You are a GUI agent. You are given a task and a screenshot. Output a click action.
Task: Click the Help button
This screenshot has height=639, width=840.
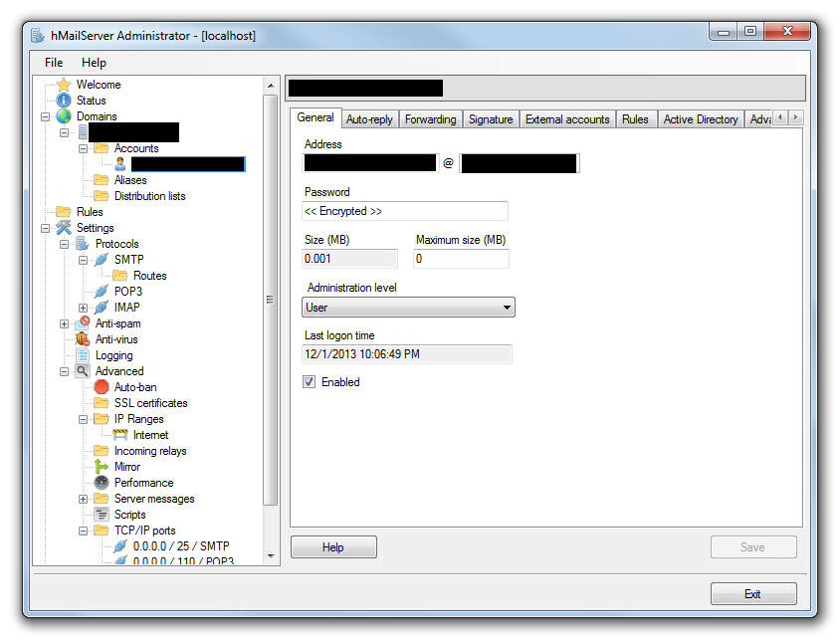pos(333,546)
